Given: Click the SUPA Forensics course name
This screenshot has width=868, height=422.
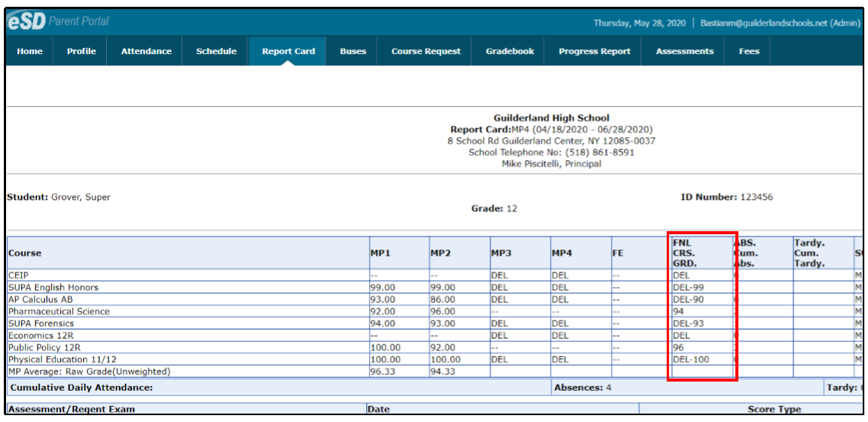Looking at the screenshot, I should [40, 323].
